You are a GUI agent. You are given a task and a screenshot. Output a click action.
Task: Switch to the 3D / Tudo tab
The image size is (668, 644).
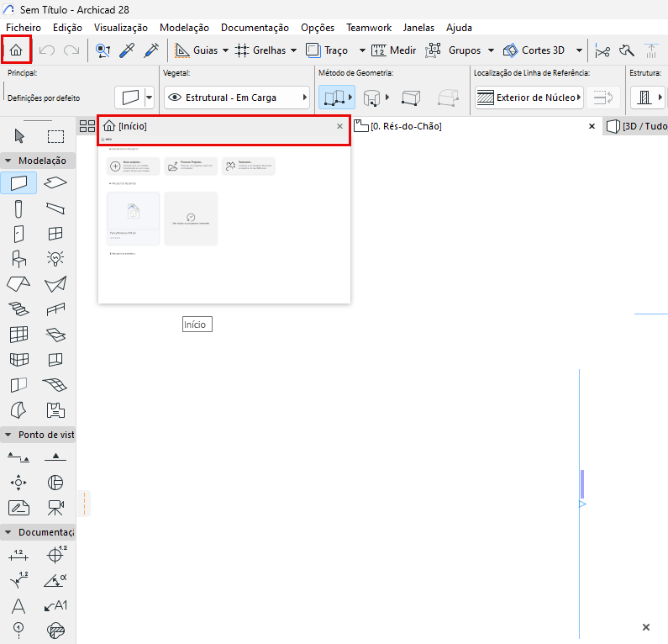click(637, 126)
